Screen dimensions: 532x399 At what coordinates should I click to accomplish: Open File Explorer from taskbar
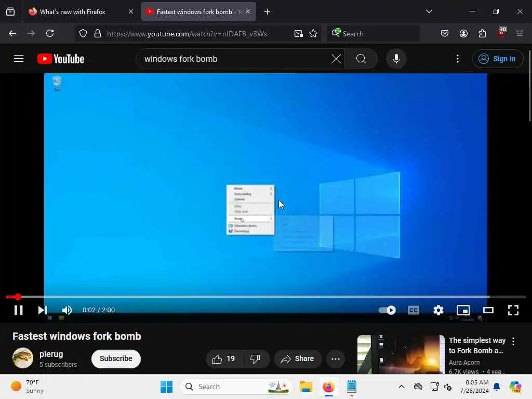click(305, 387)
